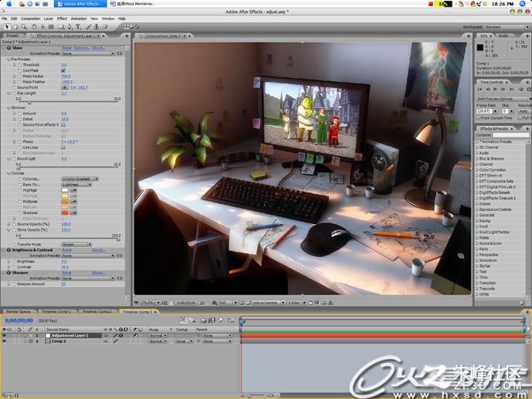The height and width of the screenshot is (399, 532).
Task: Select the Type tool
Action: pyautogui.click(x=78, y=27)
